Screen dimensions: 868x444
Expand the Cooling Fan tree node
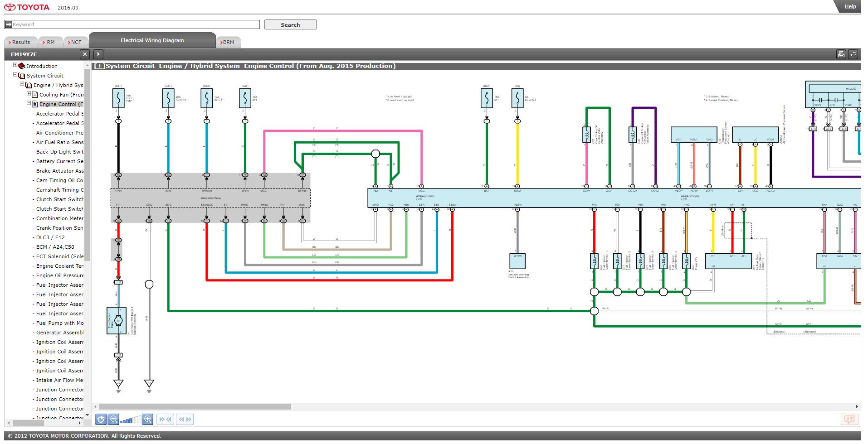[x=29, y=94]
